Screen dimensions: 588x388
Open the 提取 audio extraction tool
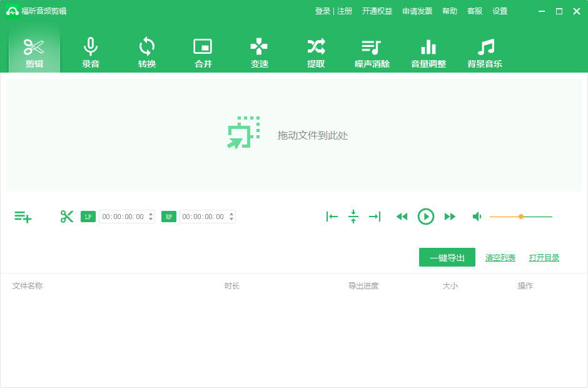316,51
